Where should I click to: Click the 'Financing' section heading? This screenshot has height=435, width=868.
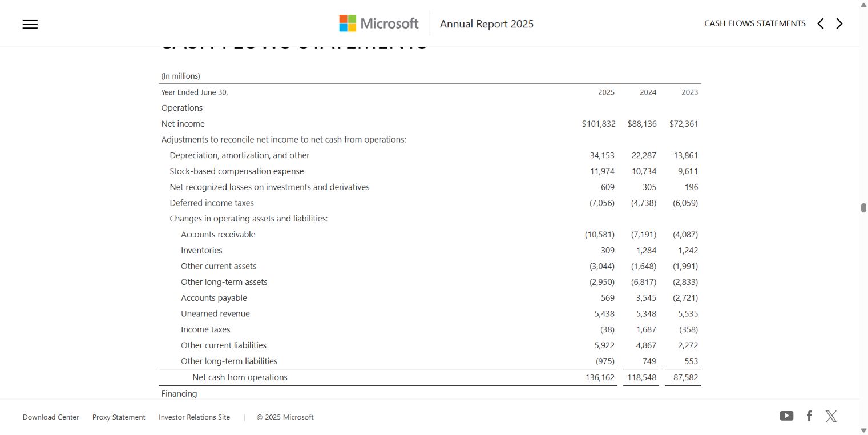(179, 394)
